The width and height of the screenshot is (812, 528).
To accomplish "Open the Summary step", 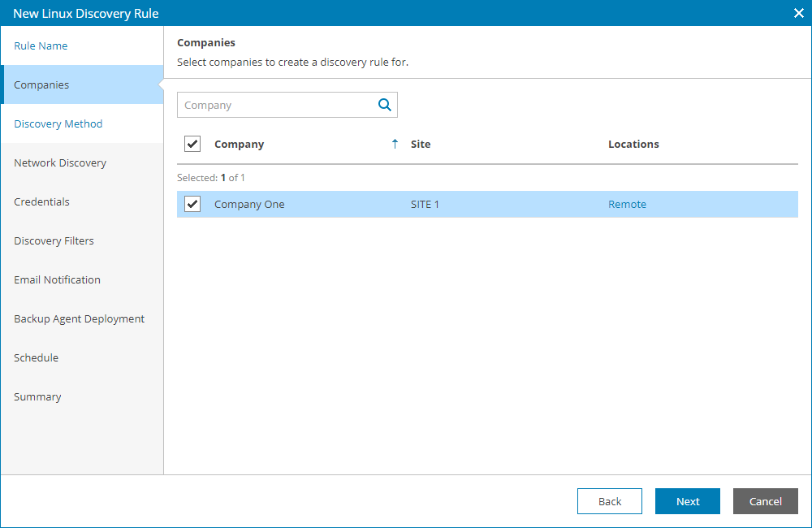I will point(37,397).
